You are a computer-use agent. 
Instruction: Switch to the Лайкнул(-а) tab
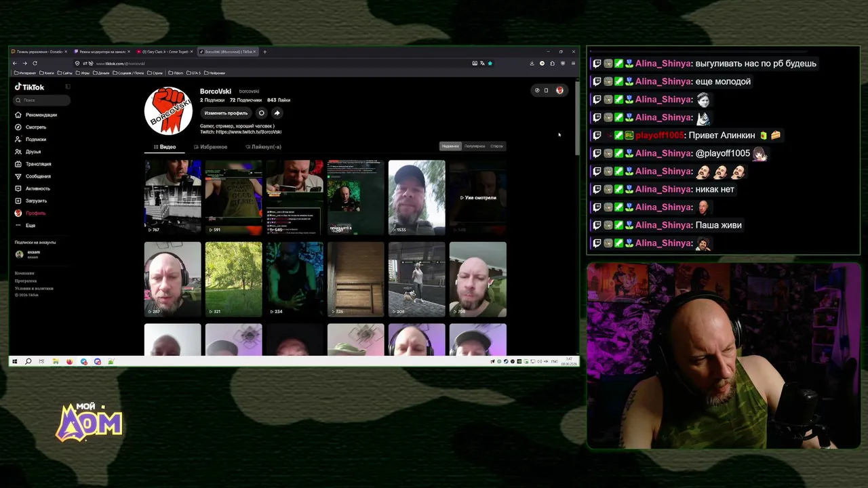(263, 147)
